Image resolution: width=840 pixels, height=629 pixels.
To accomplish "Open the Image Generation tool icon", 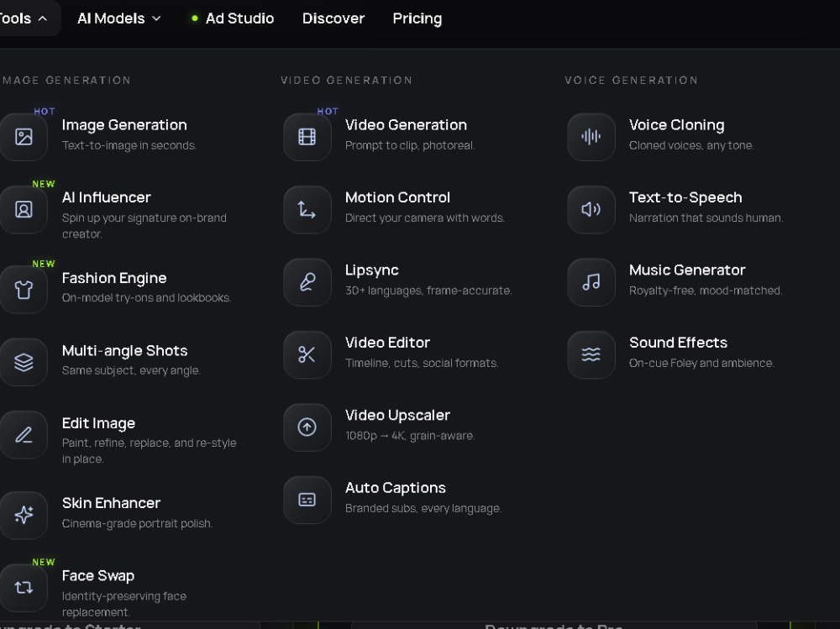I will 24,137.
